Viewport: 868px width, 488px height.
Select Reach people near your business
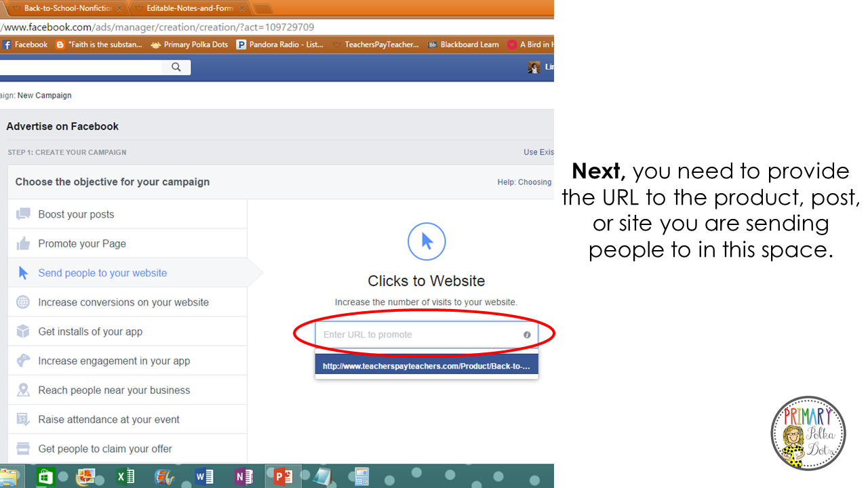pos(127,390)
